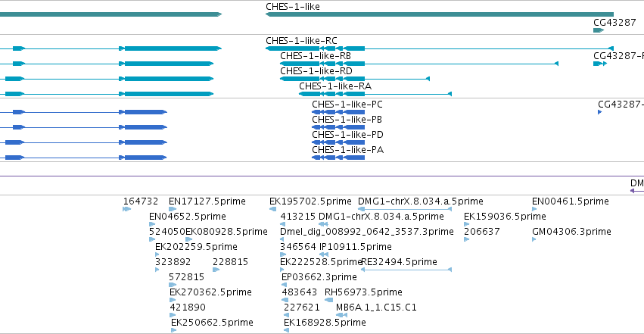Click the Dmel_dig_008992_0642_3537.3prime label
Screen dimensions: 644x334
pyautogui.click(x=367, y=232)
